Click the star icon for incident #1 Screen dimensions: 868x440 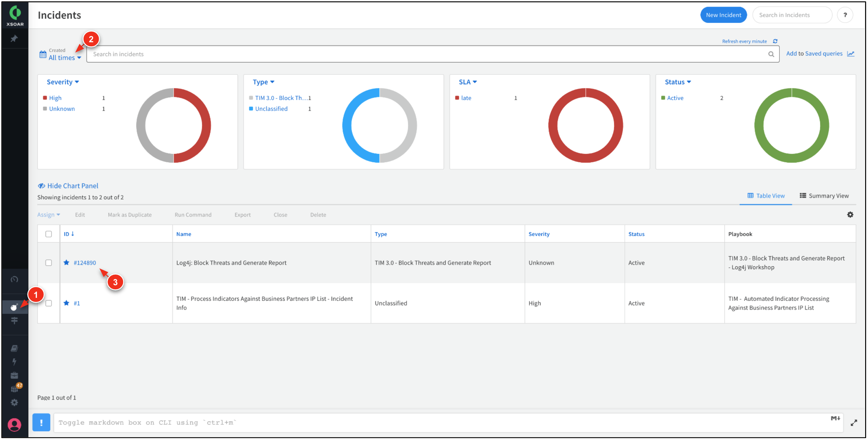click(x=66, y=303)
